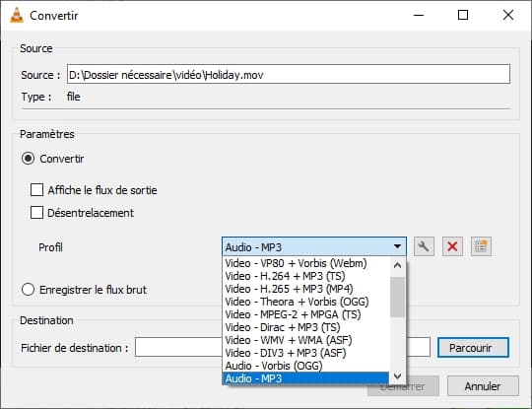Screen dimensions: 532x409
Task: Click the Parcourir button
Action: coord(473,348)
